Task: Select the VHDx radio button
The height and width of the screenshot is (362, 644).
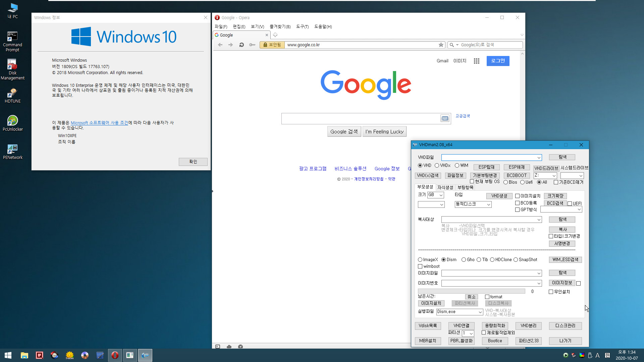Action: pos(442,166)
